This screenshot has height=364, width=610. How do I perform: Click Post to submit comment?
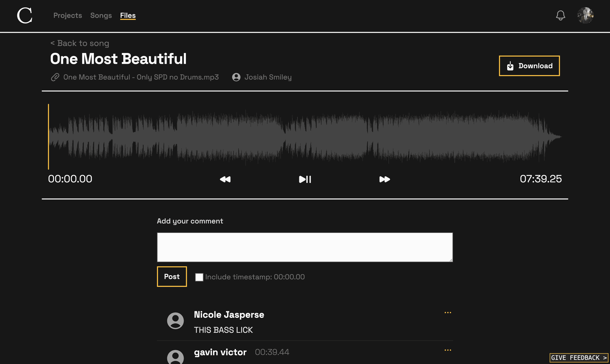(x=172, y=276)
